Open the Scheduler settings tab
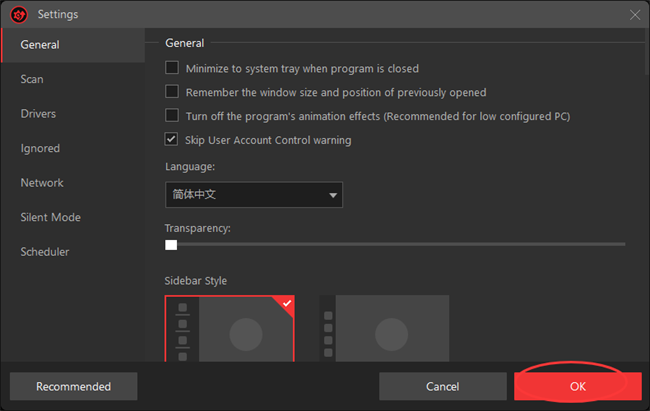Screen dimensions: 650x411 click(x=45, y=252)
